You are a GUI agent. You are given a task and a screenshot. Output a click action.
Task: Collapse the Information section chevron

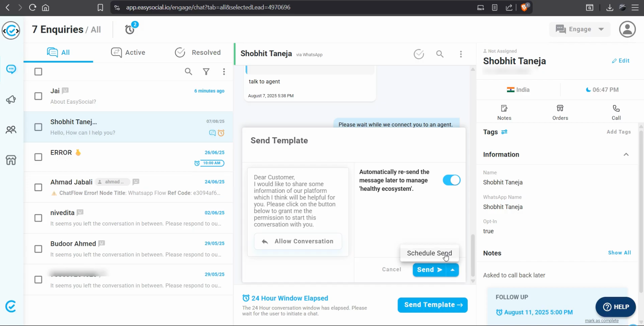coord(626,155)
